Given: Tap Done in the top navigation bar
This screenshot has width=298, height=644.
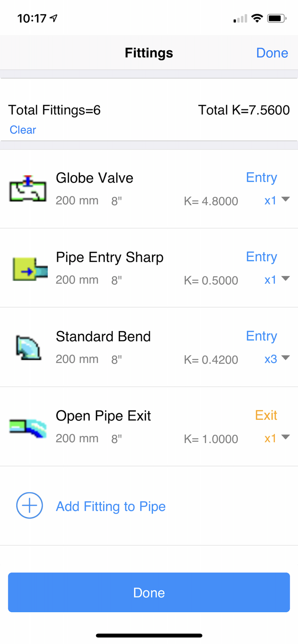Looking at the screenshot, I should click(x=272, y=53).
